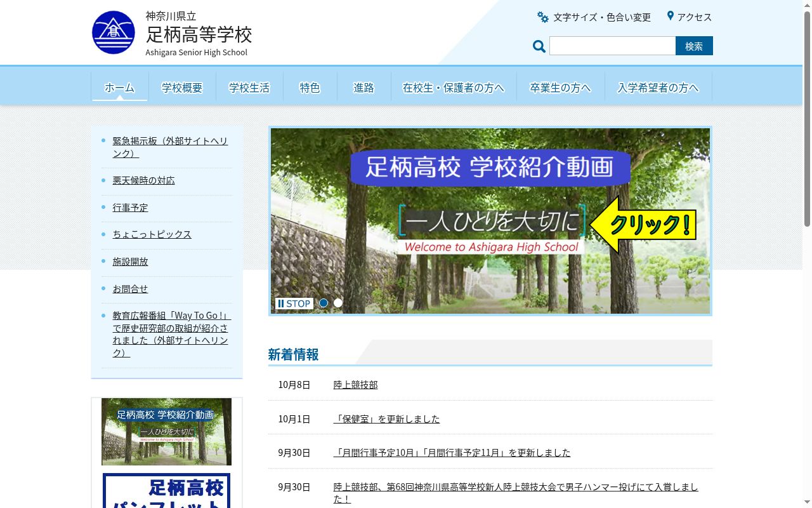Pause the slideshow with STOP button

coord(294,304)
